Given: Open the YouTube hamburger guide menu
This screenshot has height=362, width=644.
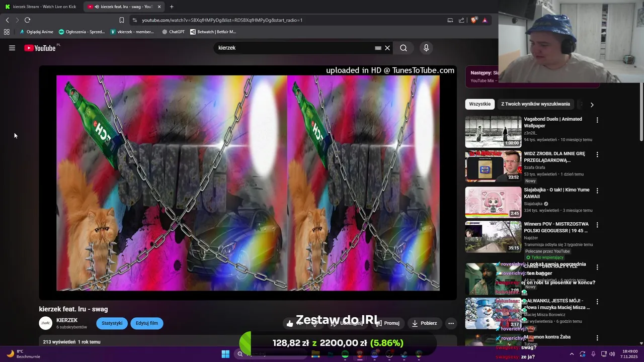Looking at the screenshot, I should [x=12, y=48].
